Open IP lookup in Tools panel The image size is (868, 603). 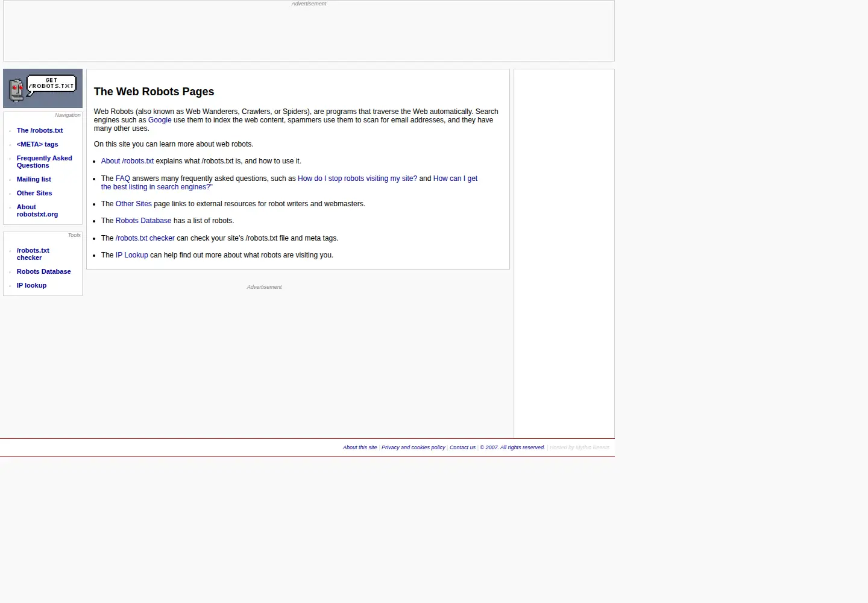point(31,285)
